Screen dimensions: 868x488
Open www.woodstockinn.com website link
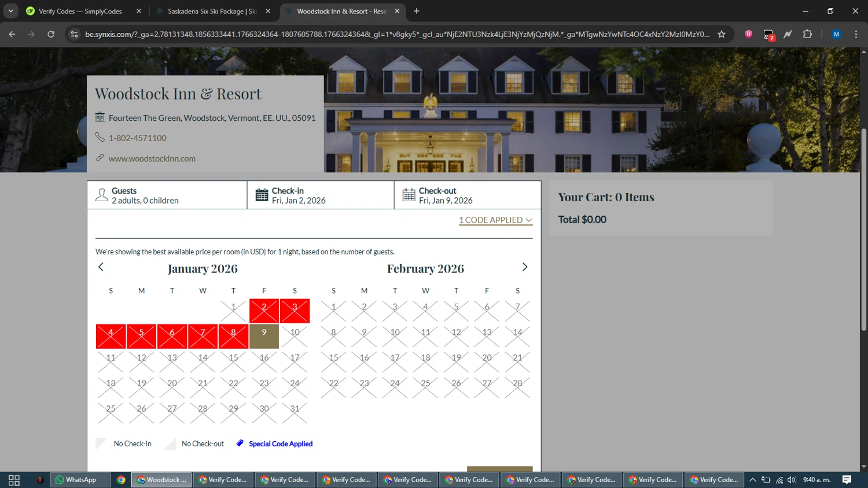[152, 158]
